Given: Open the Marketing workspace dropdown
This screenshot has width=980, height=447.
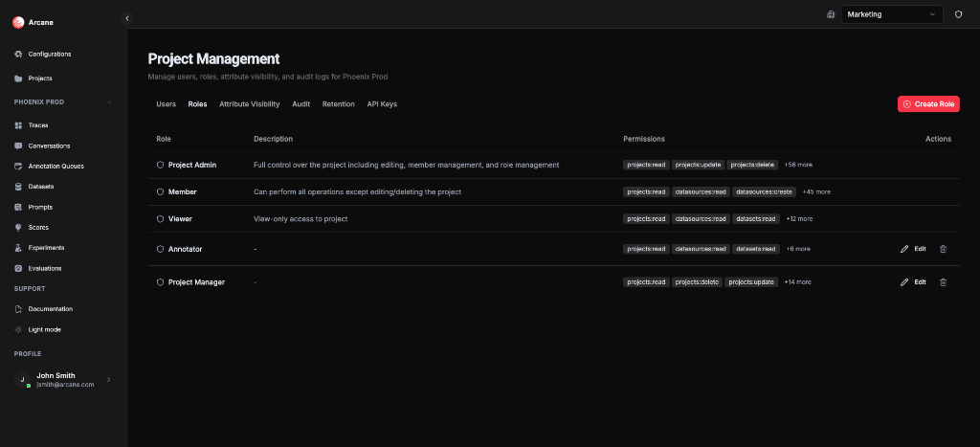Looking at the screenshot, I should [x=892, y=14].
